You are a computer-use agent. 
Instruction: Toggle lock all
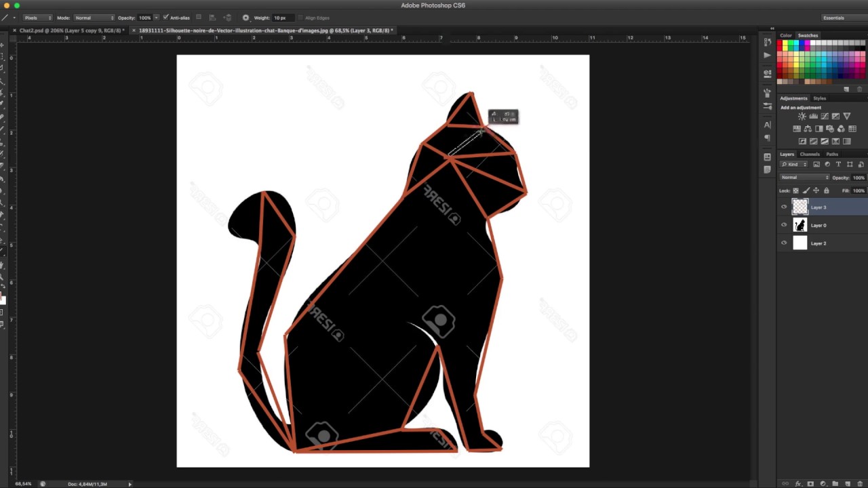pos(826,190)
